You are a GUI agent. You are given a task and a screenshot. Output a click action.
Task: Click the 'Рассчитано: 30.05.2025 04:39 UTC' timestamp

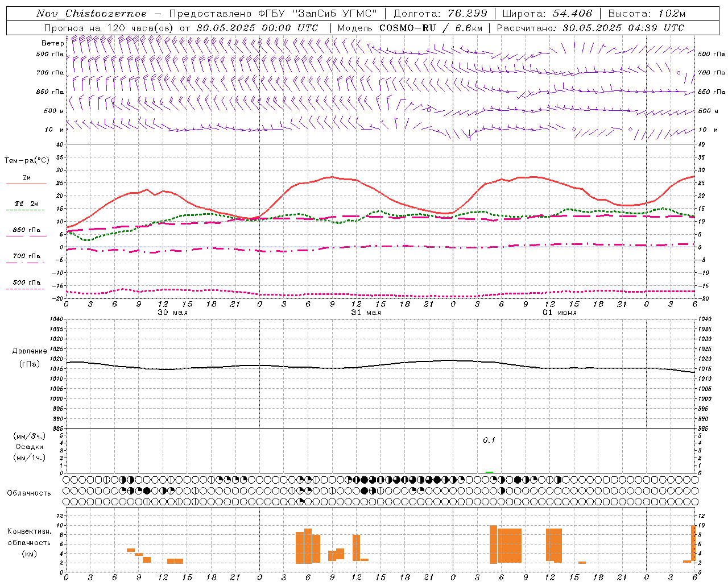coord(590,28)
